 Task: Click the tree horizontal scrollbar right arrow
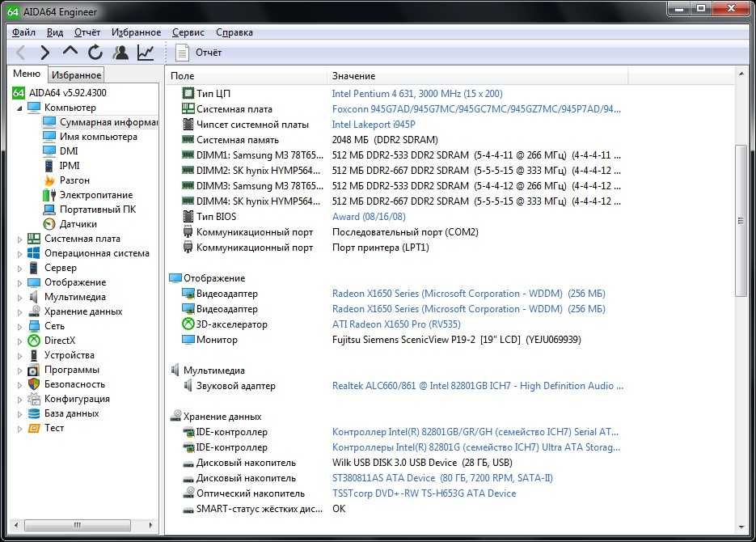(x=150, y=525)
